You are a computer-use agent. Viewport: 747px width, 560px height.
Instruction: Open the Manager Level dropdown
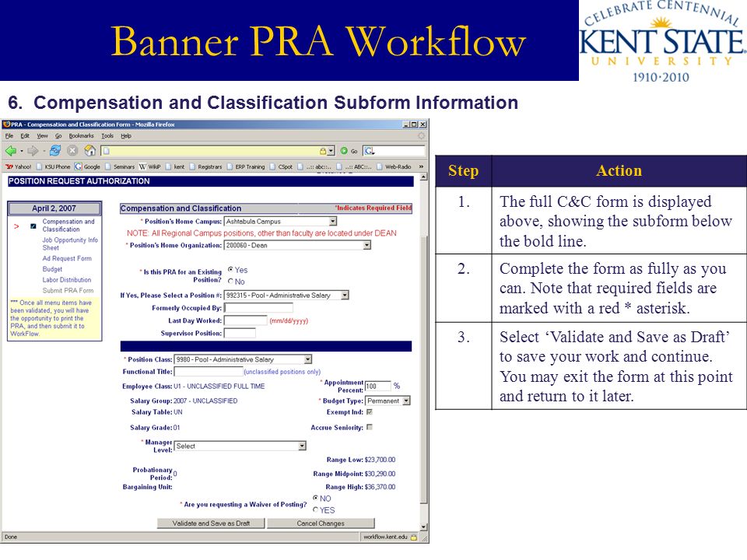pos(240,446)
